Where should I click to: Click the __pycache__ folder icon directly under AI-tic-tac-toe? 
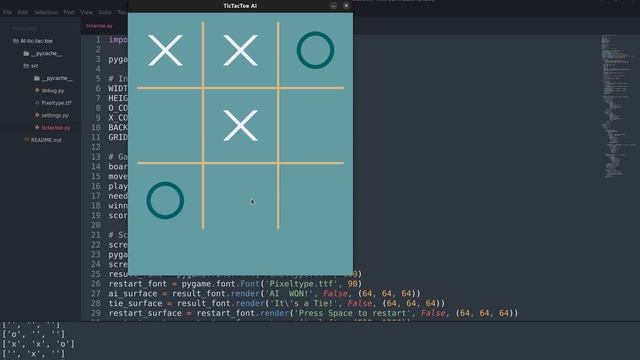pos(27,53)
